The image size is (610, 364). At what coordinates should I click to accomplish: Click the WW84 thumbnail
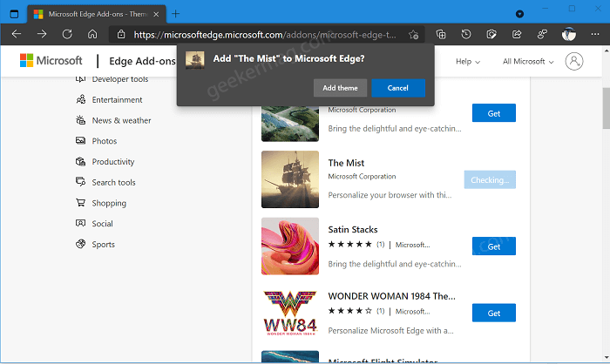(x=290, y=313)
